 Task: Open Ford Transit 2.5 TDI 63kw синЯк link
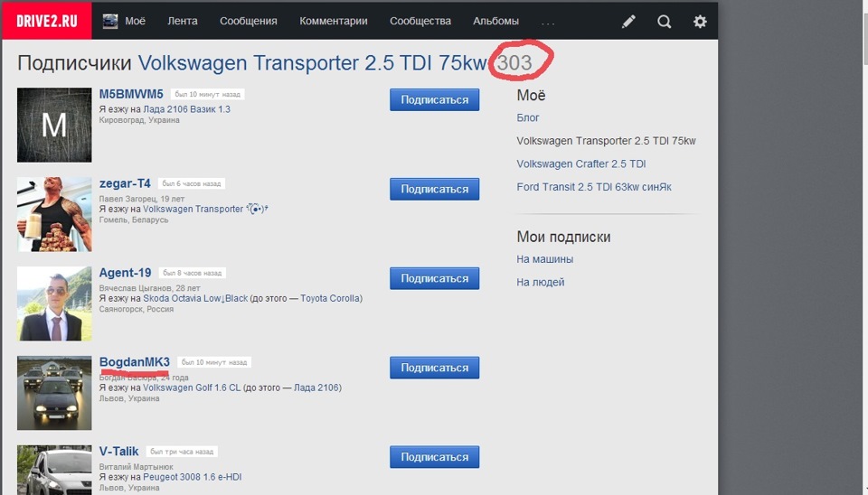click(x=594, y=187)
